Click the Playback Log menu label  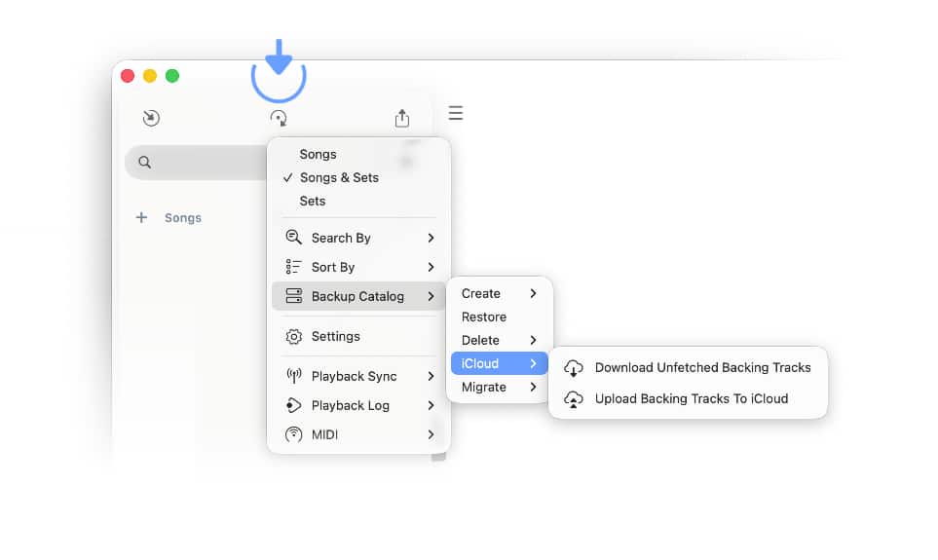(x=351, y=406)
